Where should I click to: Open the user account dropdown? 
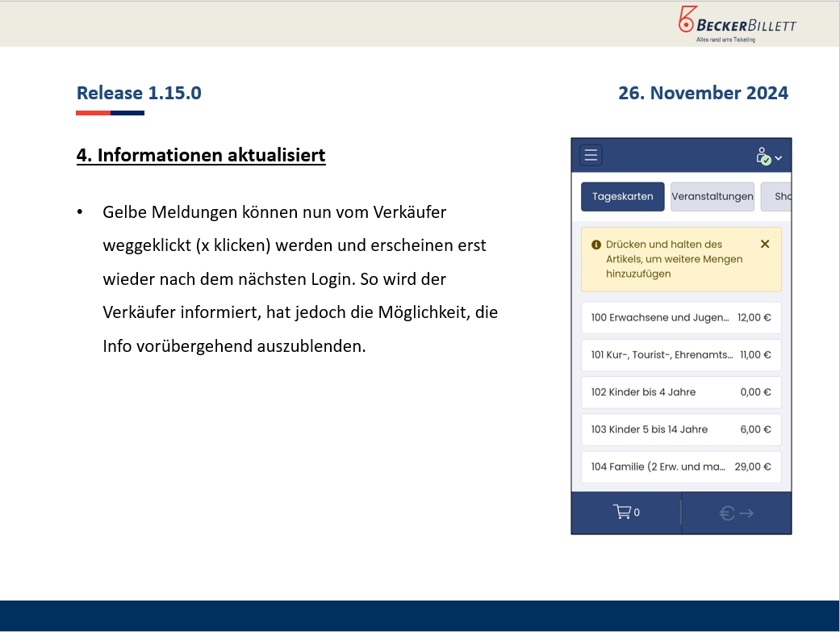pos(769,157)
